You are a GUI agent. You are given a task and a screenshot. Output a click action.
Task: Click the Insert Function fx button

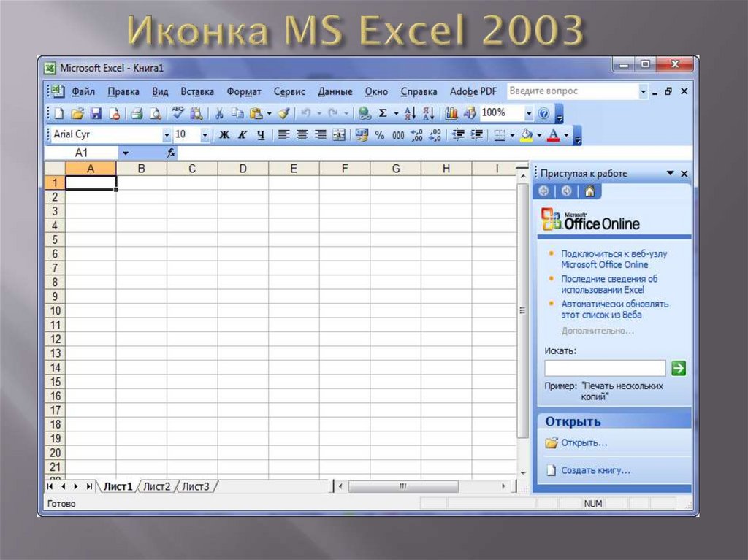(x=171, y=153)
